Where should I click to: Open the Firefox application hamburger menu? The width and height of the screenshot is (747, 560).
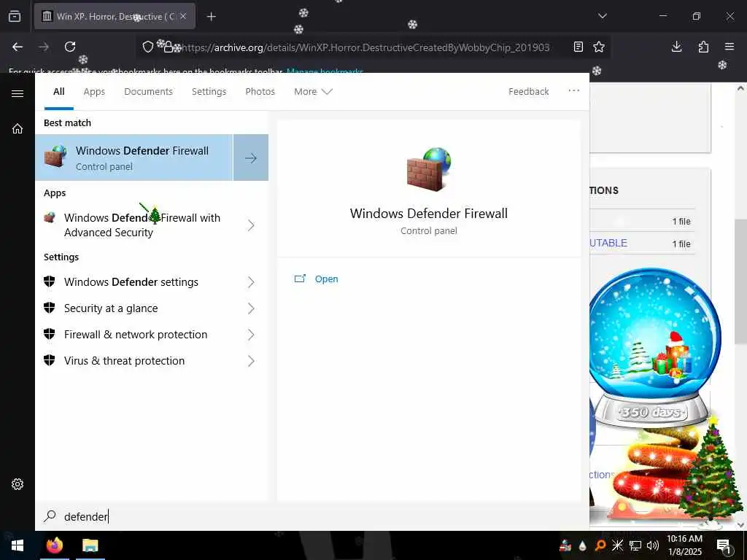[729, 47]
